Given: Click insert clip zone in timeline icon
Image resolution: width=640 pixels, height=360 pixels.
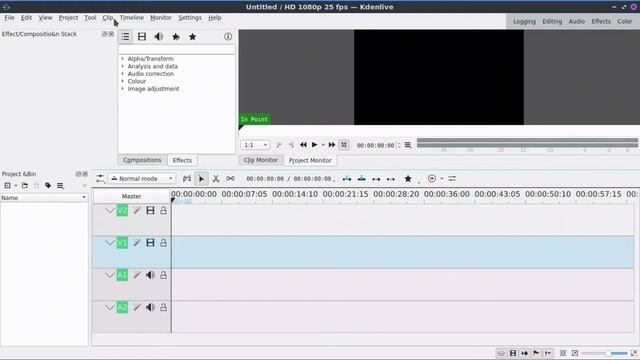Looking at the screenshot, I should 347,179.
